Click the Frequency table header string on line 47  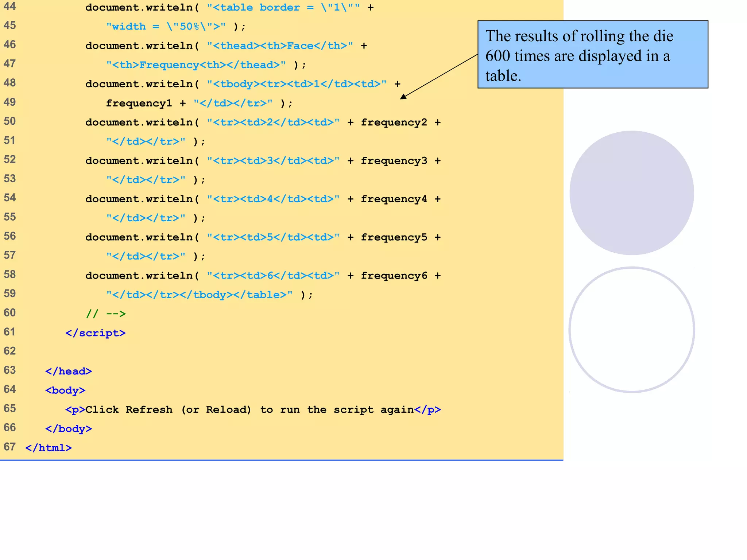196,65
